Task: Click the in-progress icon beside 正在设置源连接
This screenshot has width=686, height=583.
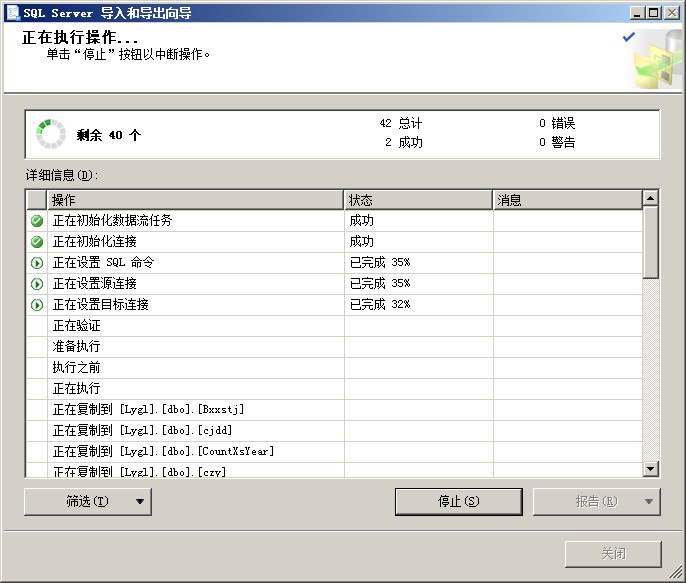Action: click(37, 284)
